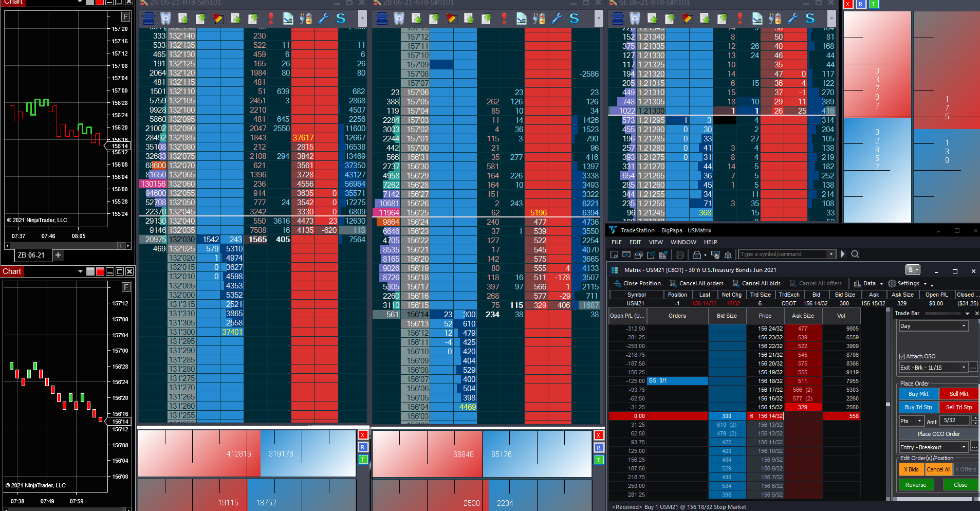Click the paint bucket icon in ZB toolbar
The height and width of the screenshot is (511, 980).
coord(452,19)
